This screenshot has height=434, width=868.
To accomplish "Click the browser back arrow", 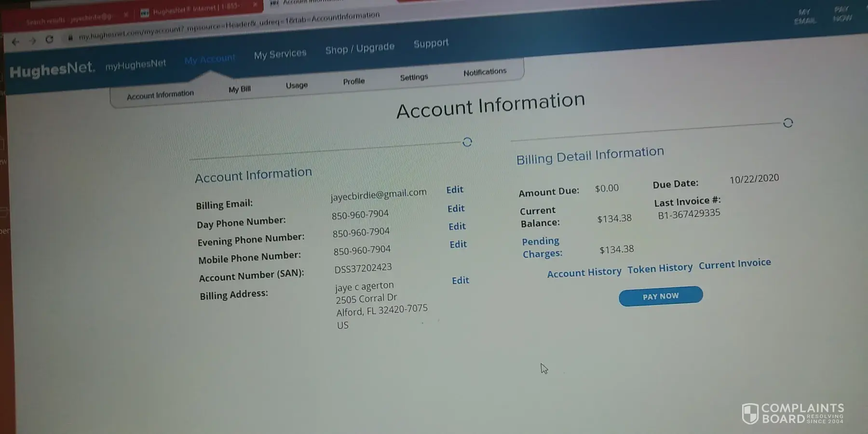I will coord(15,42).
